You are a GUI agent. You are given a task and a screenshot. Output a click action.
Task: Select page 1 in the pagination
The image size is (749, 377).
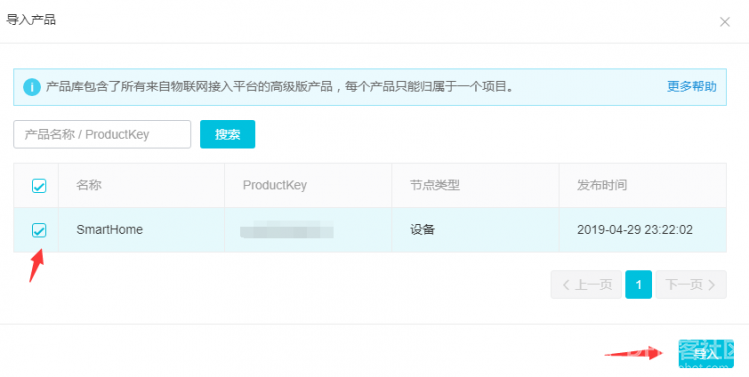point(639,285)
